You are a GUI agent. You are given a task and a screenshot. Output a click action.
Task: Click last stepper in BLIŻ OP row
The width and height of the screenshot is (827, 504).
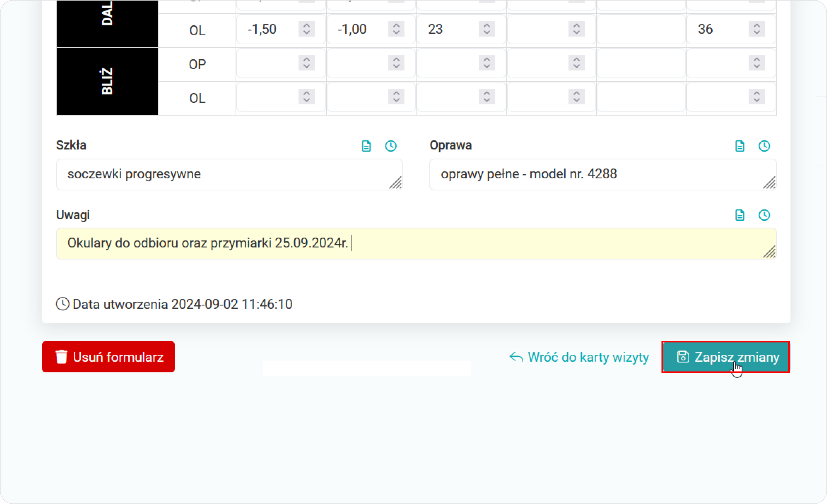756,63
